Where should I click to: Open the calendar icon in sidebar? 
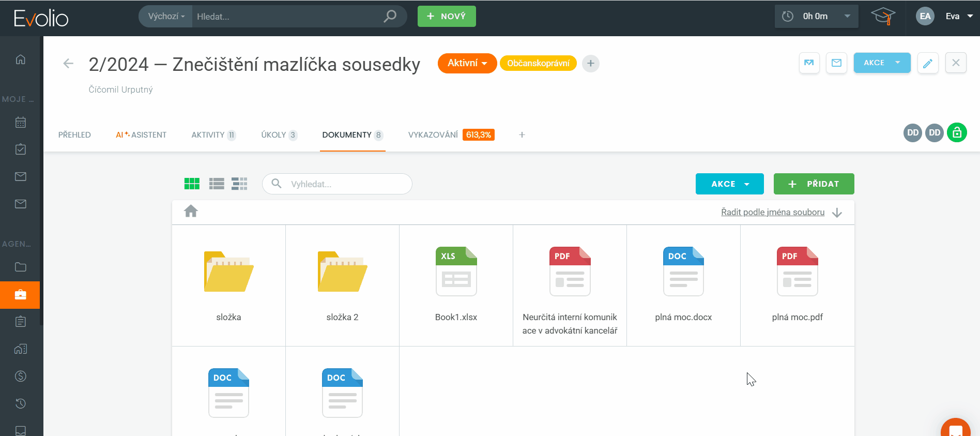[21, 123]
